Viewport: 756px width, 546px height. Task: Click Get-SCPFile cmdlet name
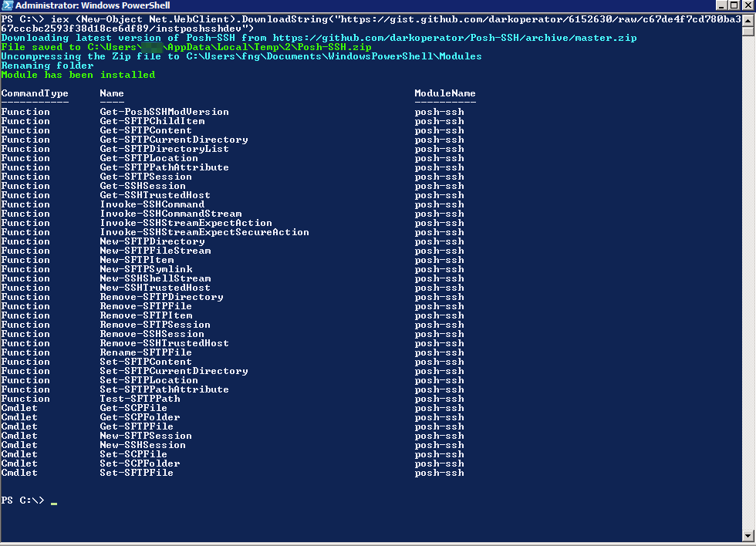click(133, 408)
